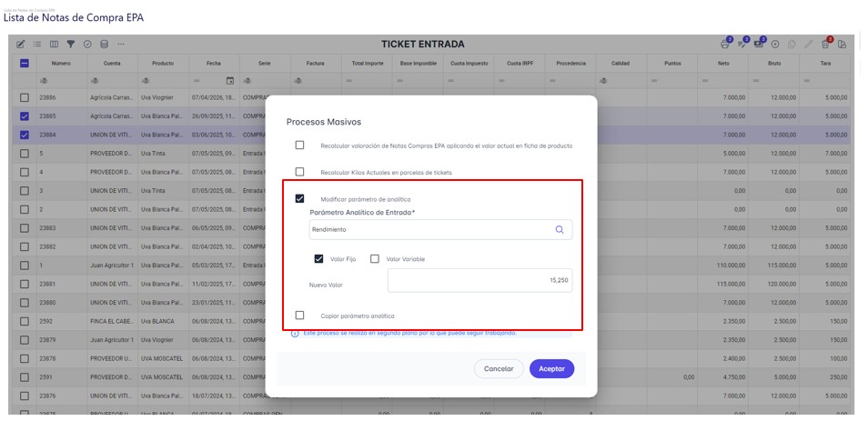Viewport: 868px width, 421px height.
Task: Enable the Copiar parámetro analítica checkbox
Action: pyautogui.click(x=299, y=316)
